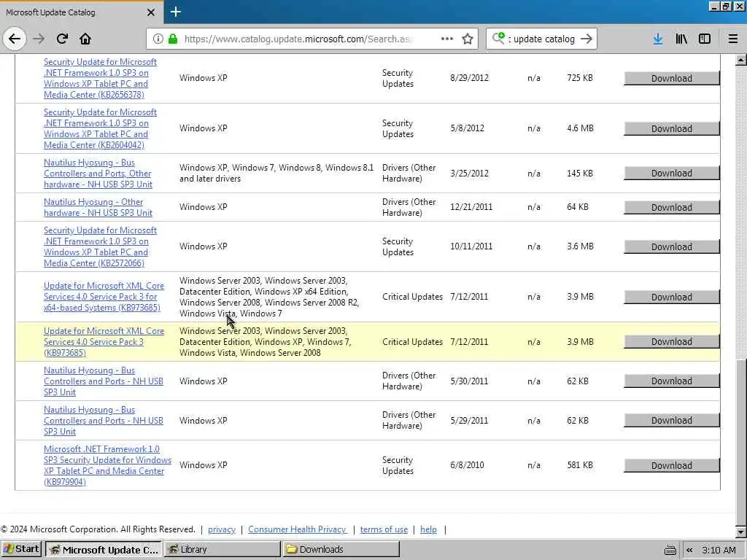Click the on-screen keyboard tray icon
Viewport: 747px width, 560px height.
[670, 550]
